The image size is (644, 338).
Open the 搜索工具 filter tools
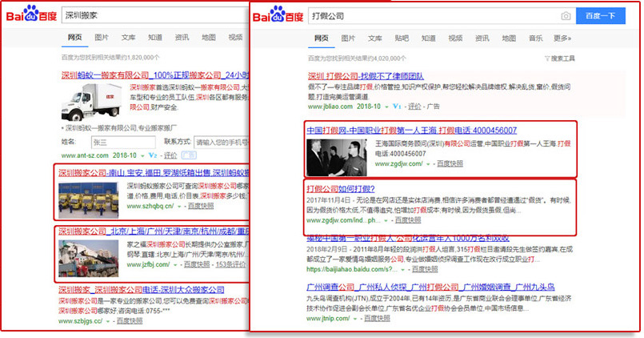[x=558, y=58]
